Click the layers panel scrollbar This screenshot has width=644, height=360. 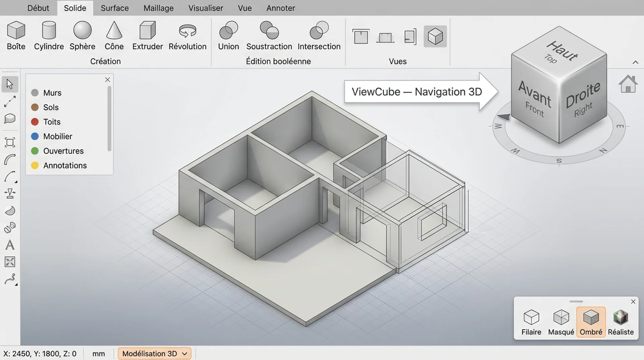click(x=109, y=119)
